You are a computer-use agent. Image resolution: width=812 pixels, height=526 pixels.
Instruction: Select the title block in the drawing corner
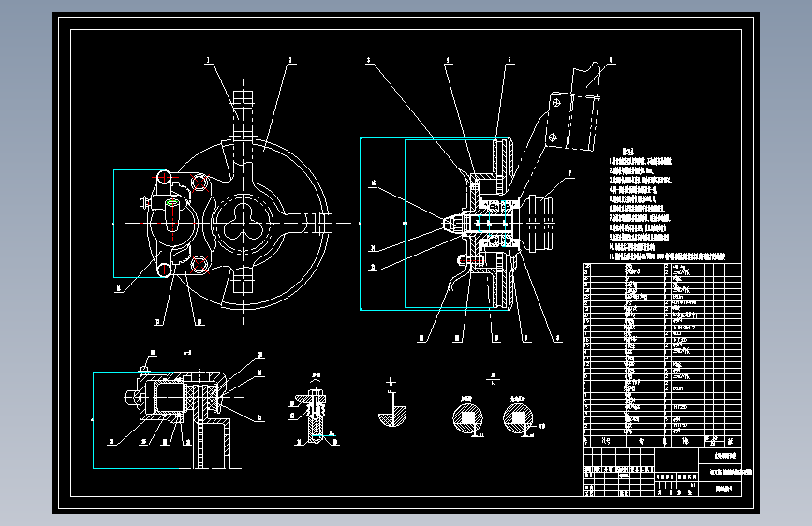pos(662,472)
